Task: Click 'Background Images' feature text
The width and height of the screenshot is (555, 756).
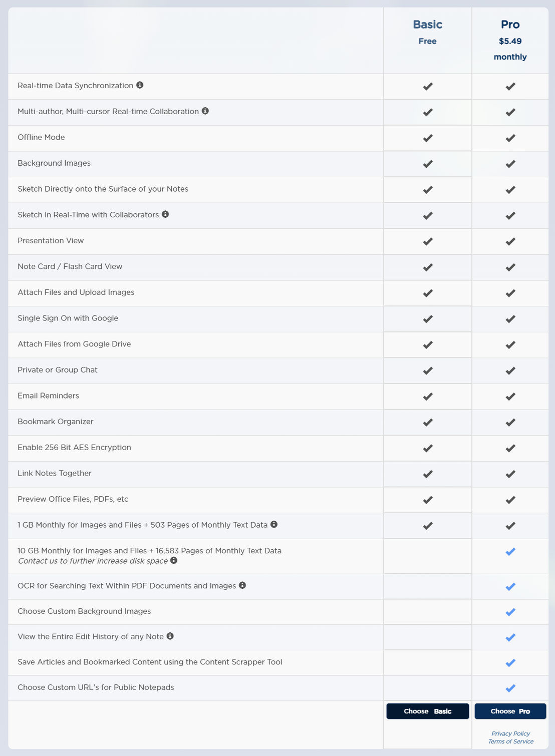Action: pyautogui.click(x=54, y=163)
